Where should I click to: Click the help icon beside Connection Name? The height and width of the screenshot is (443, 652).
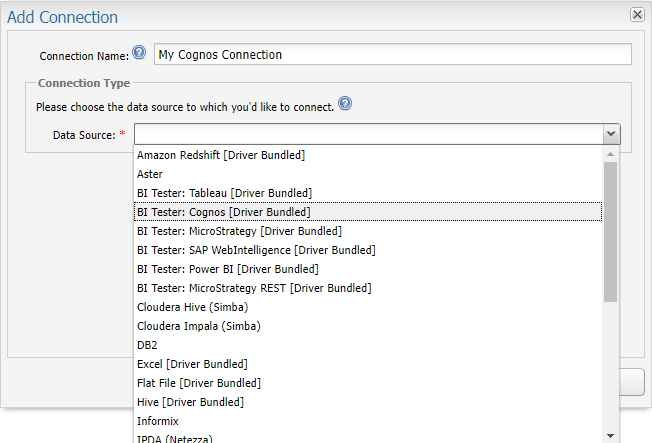coord(139,52)
